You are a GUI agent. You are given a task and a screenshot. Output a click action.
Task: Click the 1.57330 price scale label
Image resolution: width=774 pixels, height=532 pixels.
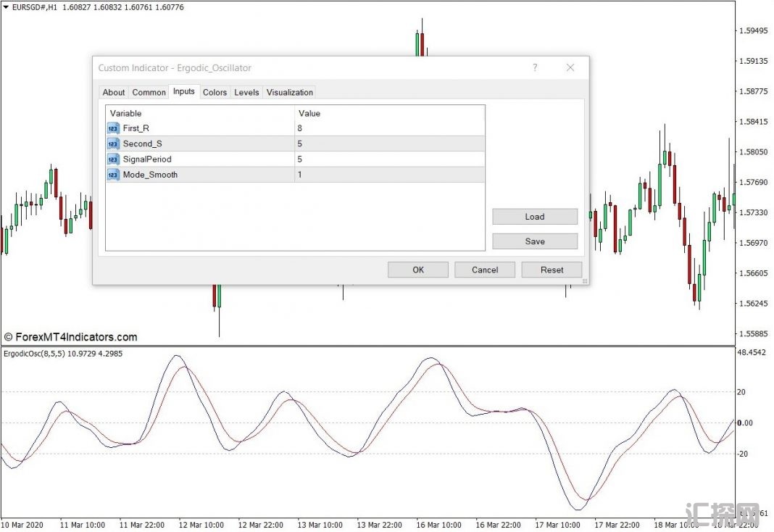click(753, 212)
